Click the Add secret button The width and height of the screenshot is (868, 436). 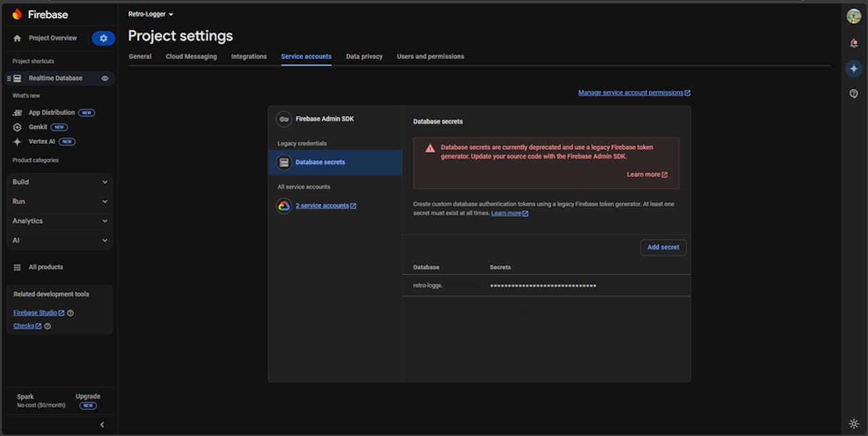point(663,247)
